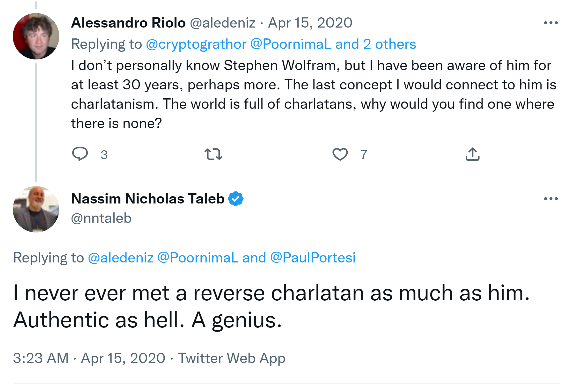Viewport: 572px width, 392px height.
Task: Open Nassim Nicholas Taleb's display name
Action: (x=148, y=199)
